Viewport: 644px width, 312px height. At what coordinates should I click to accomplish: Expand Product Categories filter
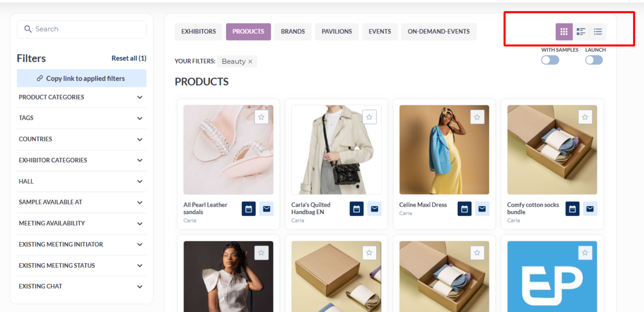pos(81,97)
